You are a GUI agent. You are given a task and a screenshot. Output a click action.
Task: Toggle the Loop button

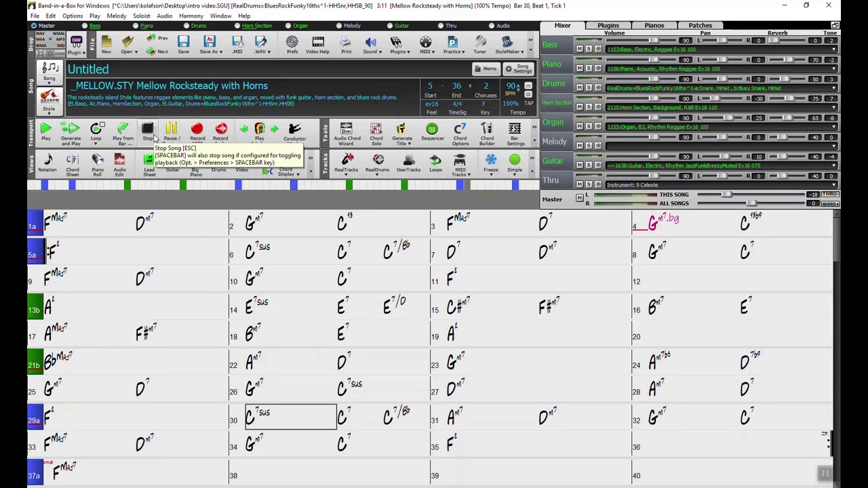pos(96,133)
